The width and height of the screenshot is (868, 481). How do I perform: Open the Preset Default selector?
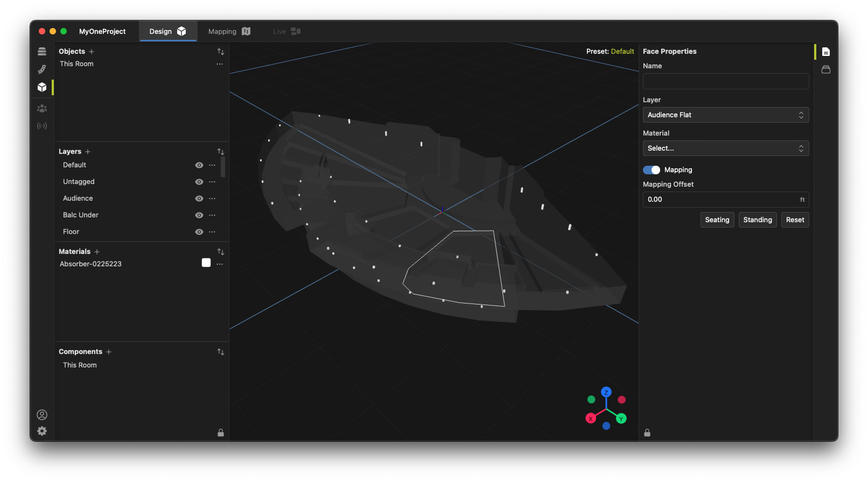click(622, 52)
